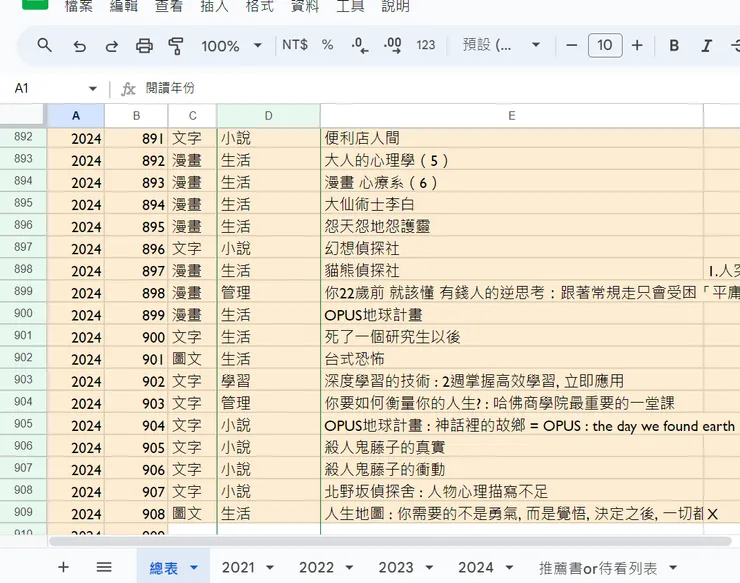This screenshot has height=583, width=740.
Task: Select row 900 header
Action: pos(23,313)
